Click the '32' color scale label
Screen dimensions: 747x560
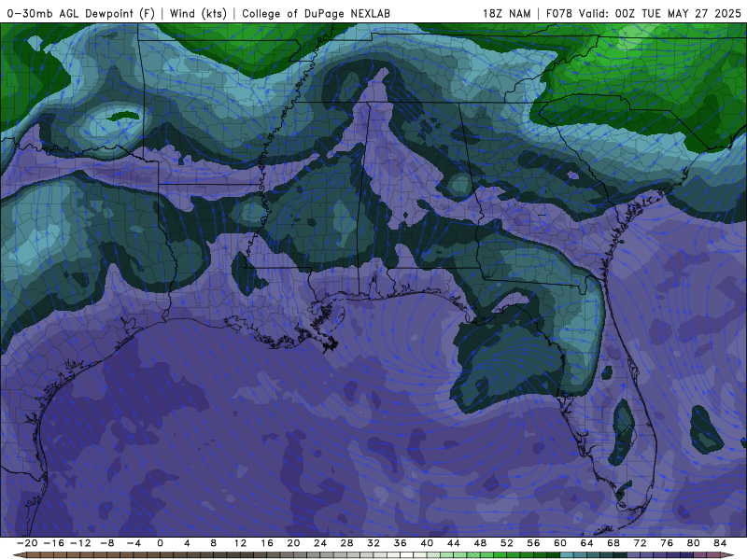373,543
